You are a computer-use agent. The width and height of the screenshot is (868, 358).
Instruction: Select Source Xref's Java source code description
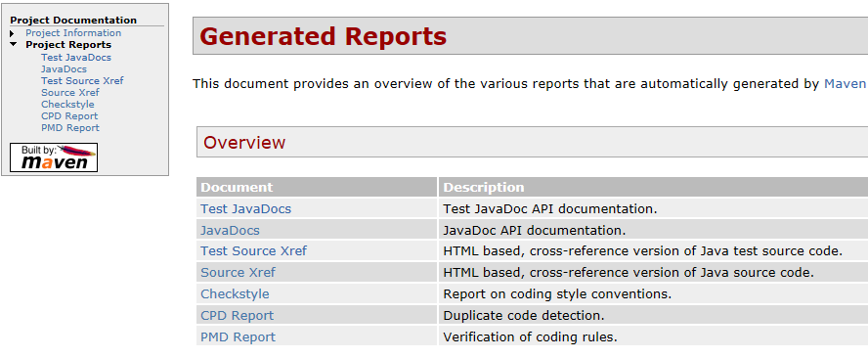(x=629, y=273)
